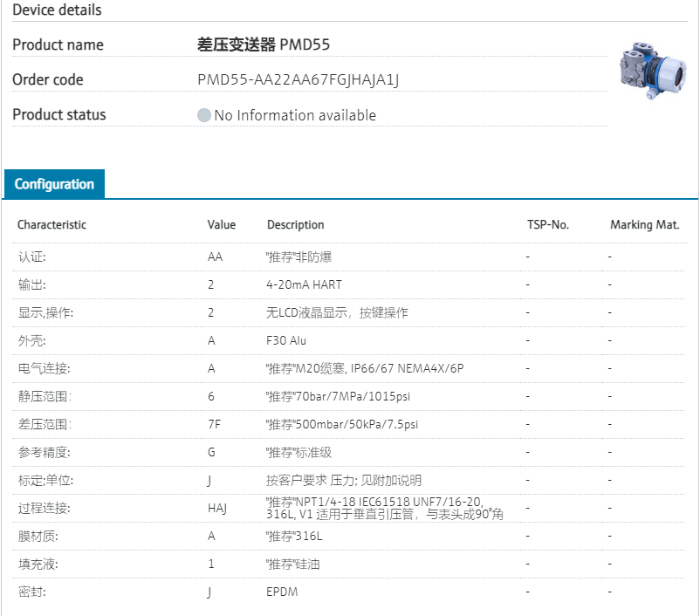This screenshot has height=616, width=700.
Task: Click the Marking Mat. column header
Action: pos(644,225)
